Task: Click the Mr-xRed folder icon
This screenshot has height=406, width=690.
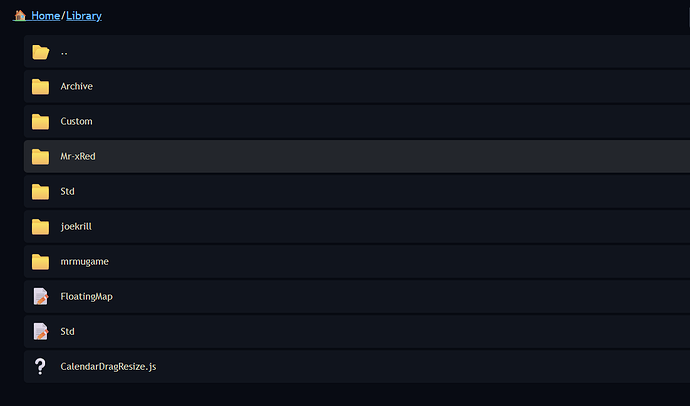Action: click(40, 157)
